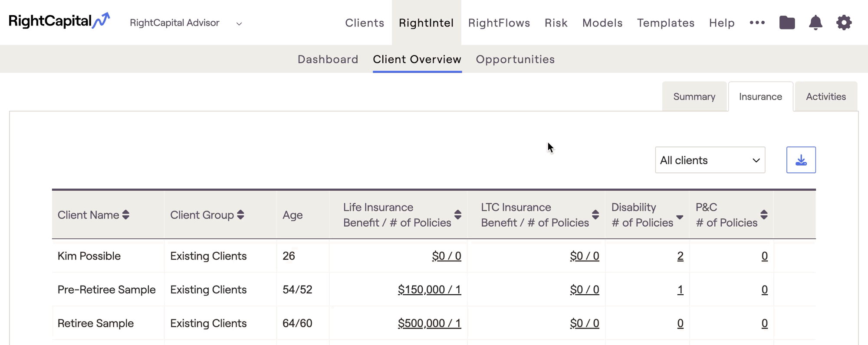Switch to the Summary tab
The image size is (868, 345).
694,96
